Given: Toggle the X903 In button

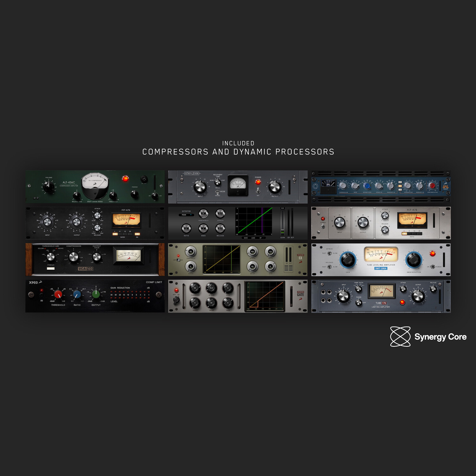Looking at the screenshot, I should (x=41, y=294).
